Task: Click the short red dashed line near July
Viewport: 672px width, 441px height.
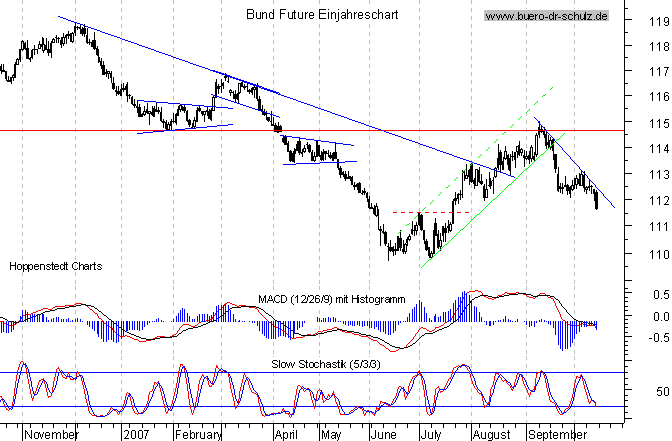Action: tap(406, 212)
